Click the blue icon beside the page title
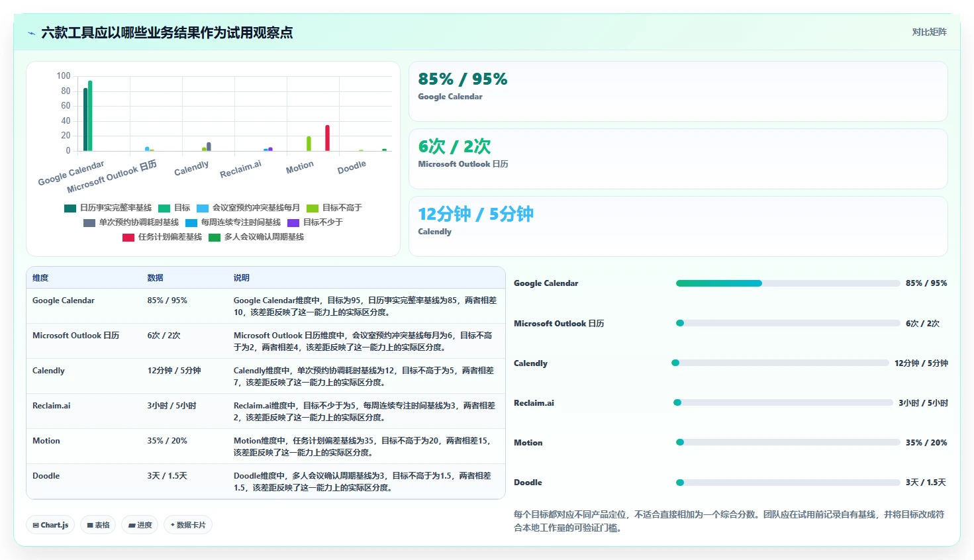Image resolution: width=974 pixels, height=560 pixels. click(x=31, y=33)
